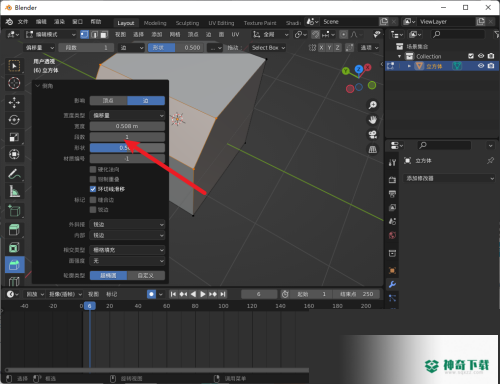The height and width of the screenshot is (384, 500).
Task: Select the Annotate pencil tool
Action: pyautogui.click(x=14, y=173)
